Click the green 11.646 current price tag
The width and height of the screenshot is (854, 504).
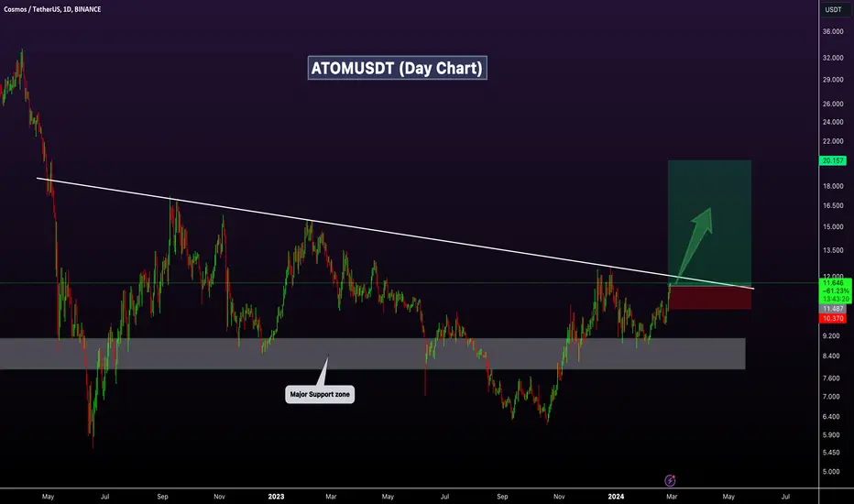[x=833, y=283]
